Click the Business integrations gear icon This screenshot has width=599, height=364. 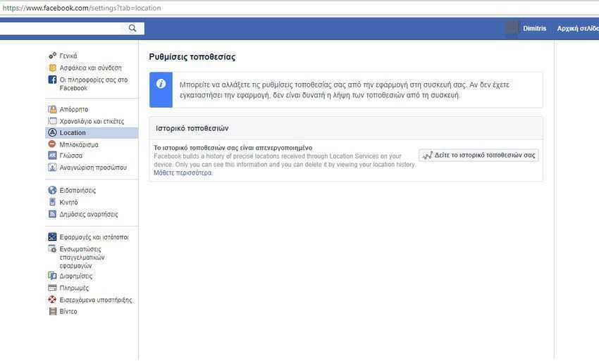[x=52, y=249]
